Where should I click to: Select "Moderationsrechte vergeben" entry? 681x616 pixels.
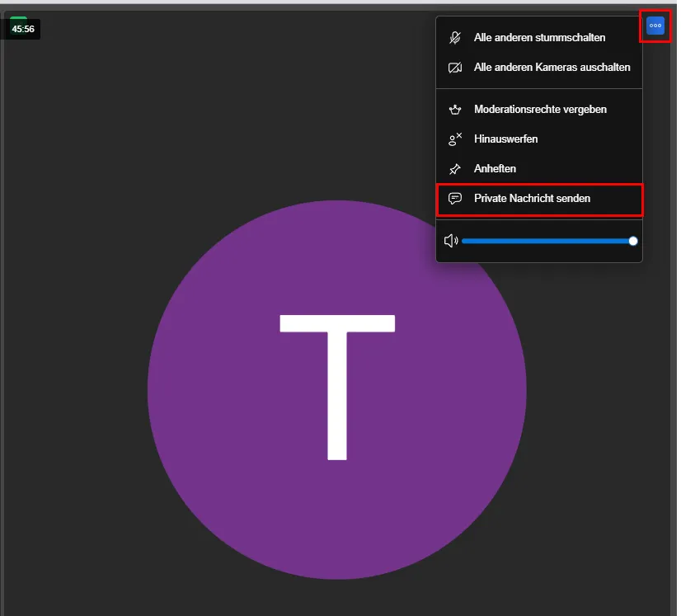pyautogui.click(x=540, y=110)
